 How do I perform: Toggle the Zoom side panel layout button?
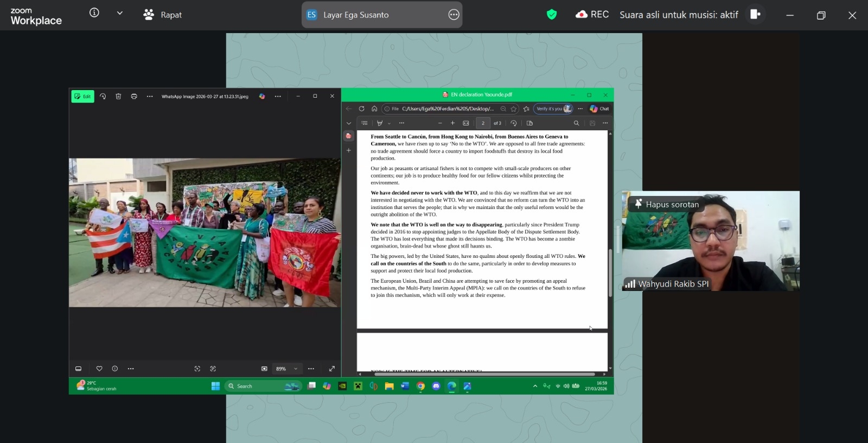tap(755, 15)
